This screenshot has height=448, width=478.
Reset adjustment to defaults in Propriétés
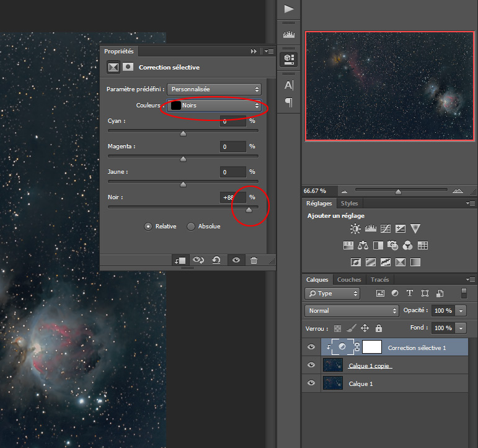(216, 261)
